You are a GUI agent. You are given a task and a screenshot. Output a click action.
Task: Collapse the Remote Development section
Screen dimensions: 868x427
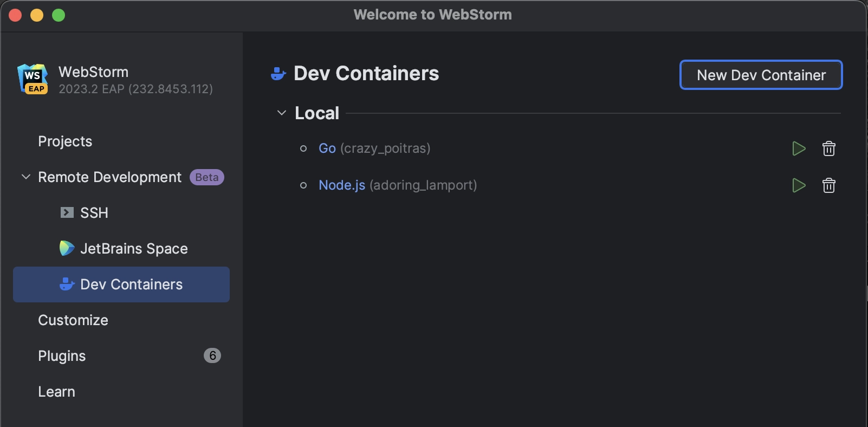[25, 177]
